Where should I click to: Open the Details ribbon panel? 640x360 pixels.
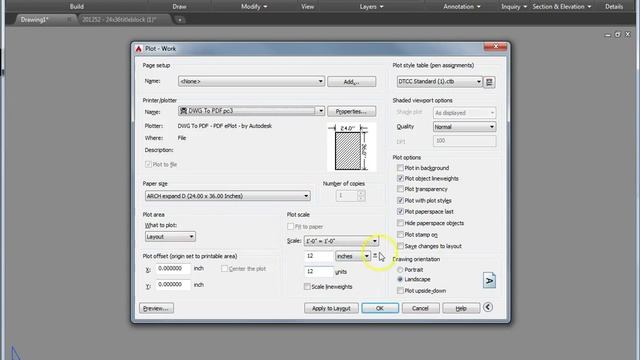click(x=614, y=7)
